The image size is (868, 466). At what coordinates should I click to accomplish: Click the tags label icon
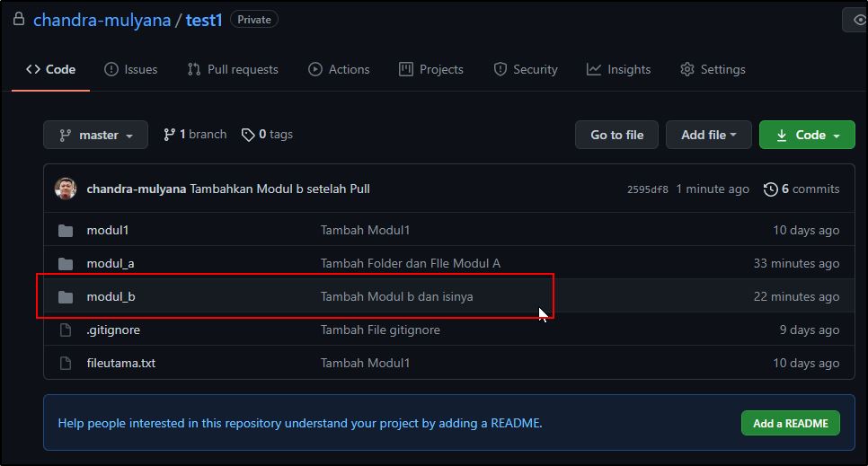pyautogui.click(x=248, y=135)
